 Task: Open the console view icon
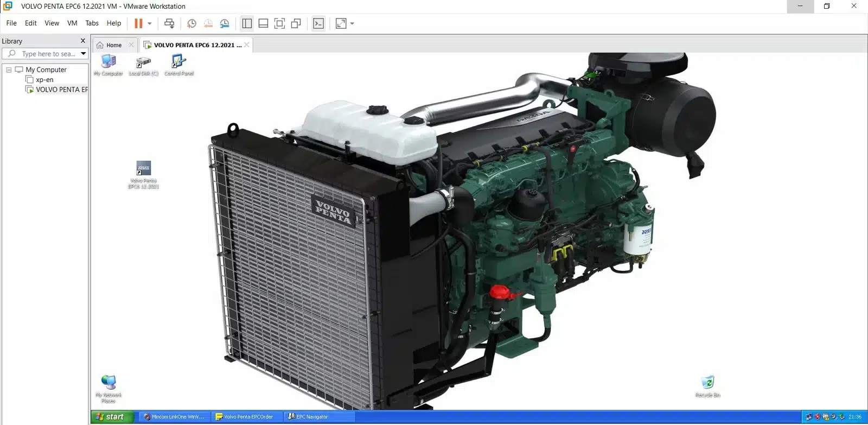pyautogui.click(x=318, y=23)
